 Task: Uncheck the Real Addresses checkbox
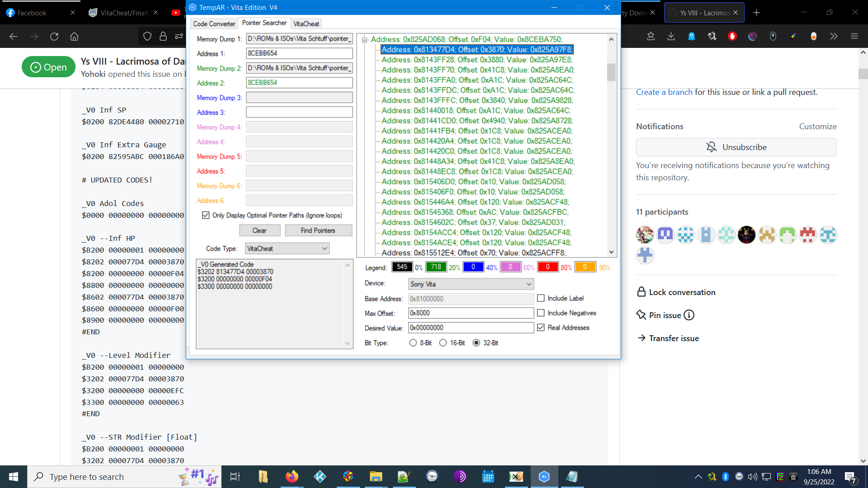(541, 328)
